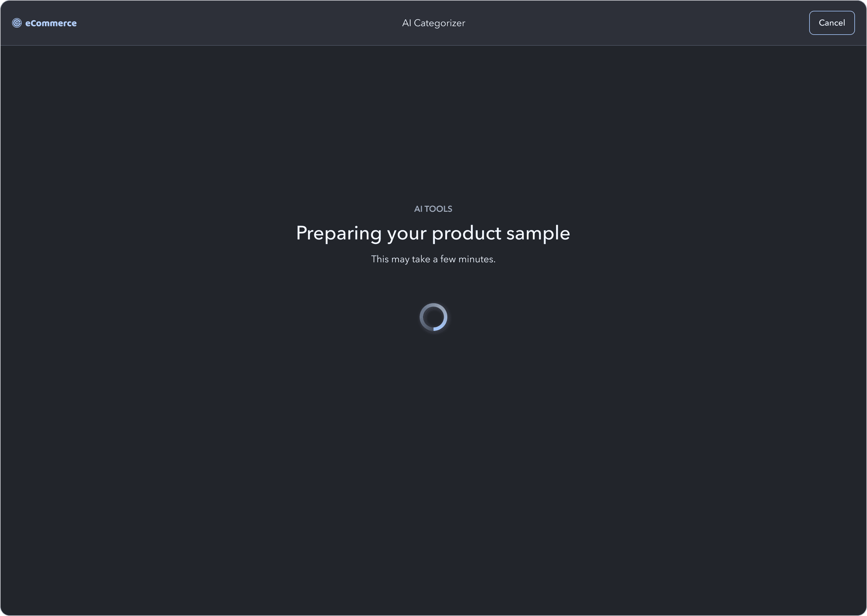Viewport: 867px width, 616px height.
Task: Click the This may take a few minutes text
Action: pyautogui.click(x=433, y=260)
